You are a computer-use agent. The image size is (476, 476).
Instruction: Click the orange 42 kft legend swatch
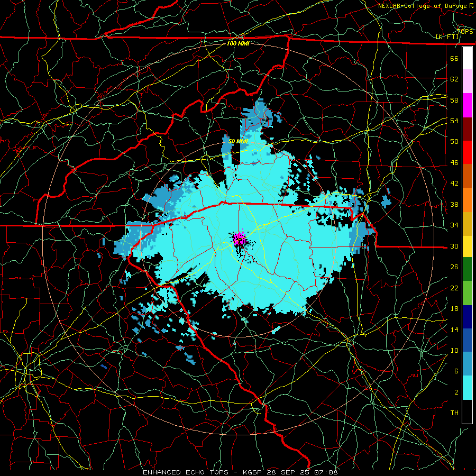pyautogui.click(x=467, y=200)
